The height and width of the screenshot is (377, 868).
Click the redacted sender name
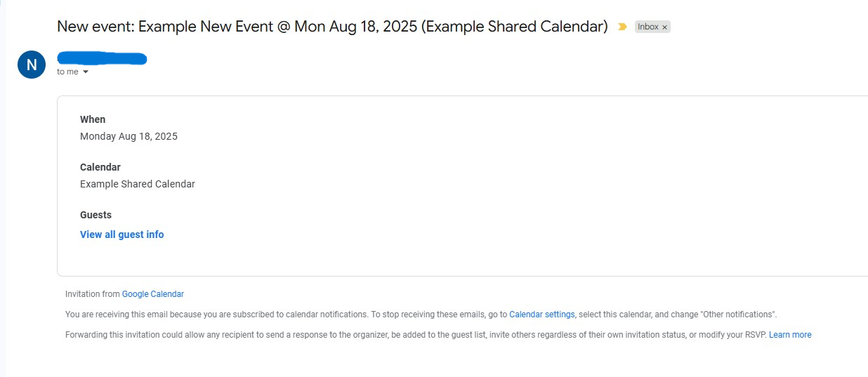(102, 58)
